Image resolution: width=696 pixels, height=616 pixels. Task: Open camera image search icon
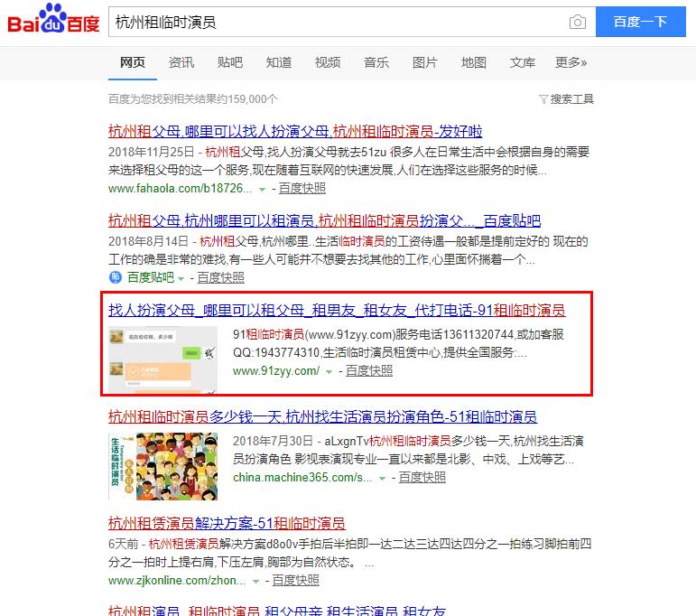pos(577,22)
